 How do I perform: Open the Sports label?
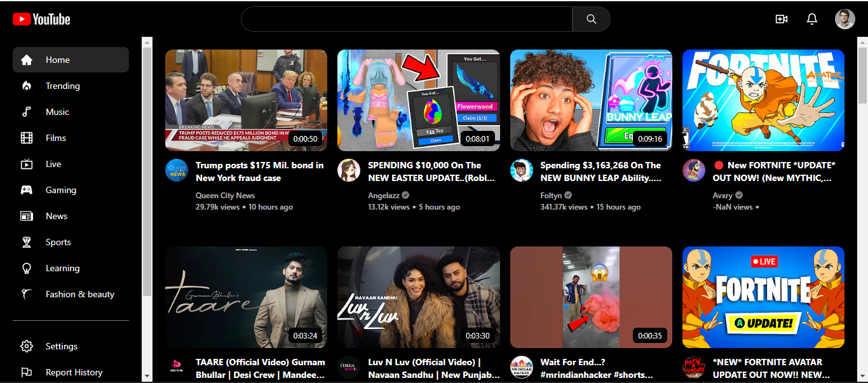(58, 242)
